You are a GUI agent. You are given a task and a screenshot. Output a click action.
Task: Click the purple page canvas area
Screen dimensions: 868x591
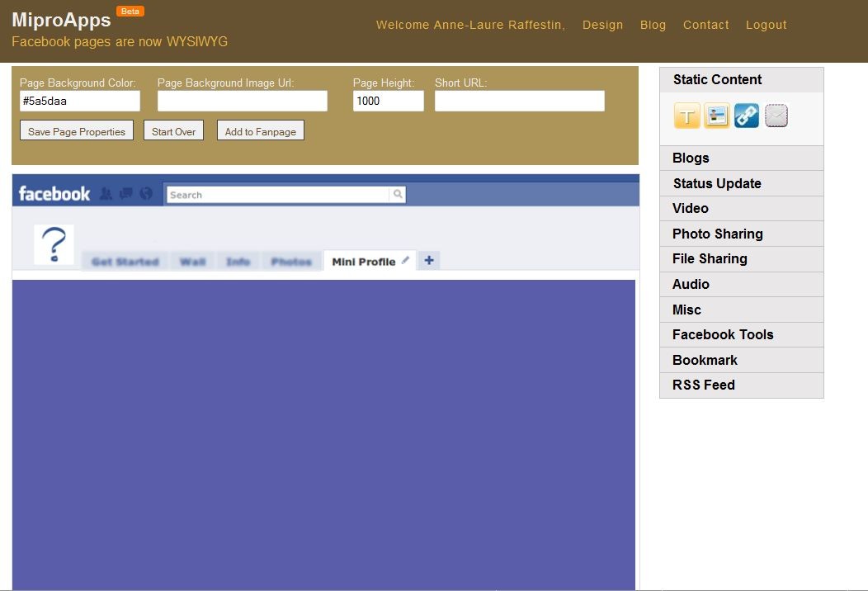(x=323, y=435)
